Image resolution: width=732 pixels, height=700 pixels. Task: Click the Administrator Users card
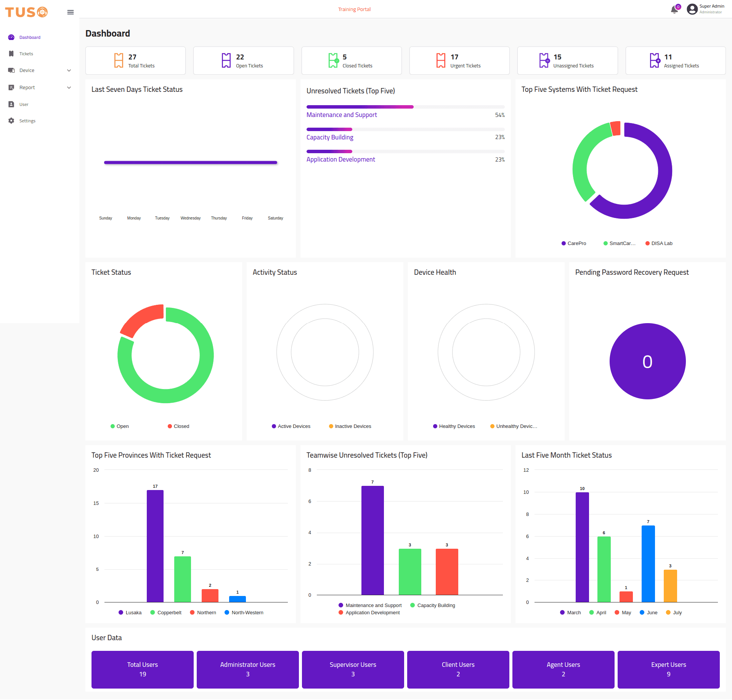(x=248, y=670)
